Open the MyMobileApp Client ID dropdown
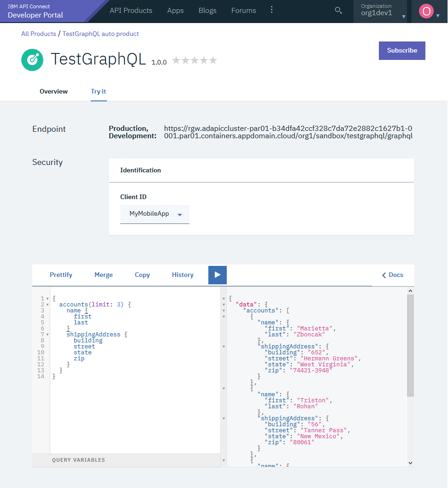This screenshot has height=488, width=448. click(x=155, y=214)
